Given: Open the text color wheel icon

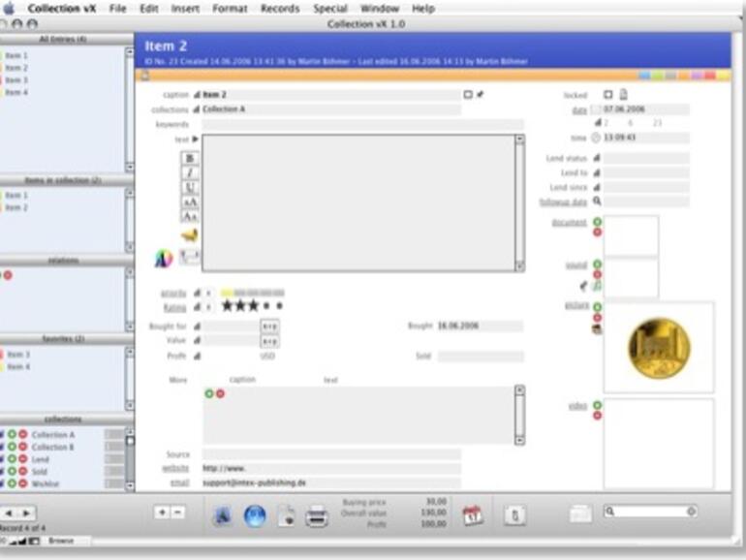Looking at the screenshot, I should [x=164, y=258].
